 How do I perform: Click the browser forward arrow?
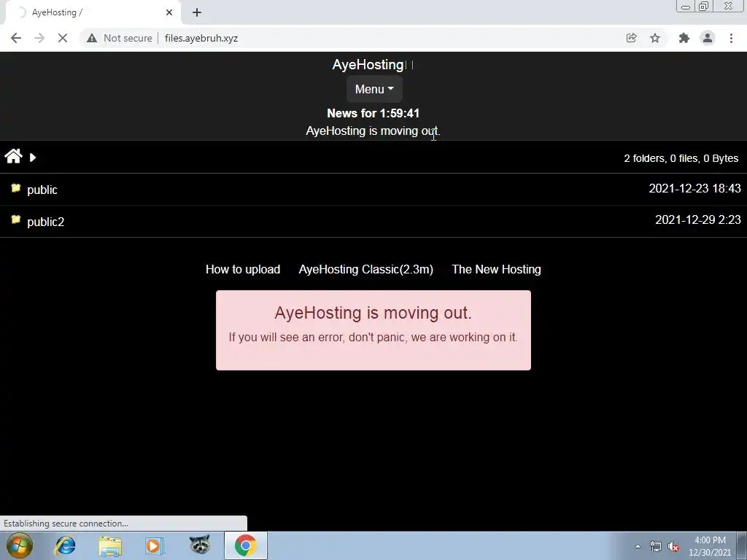point(39,38)
